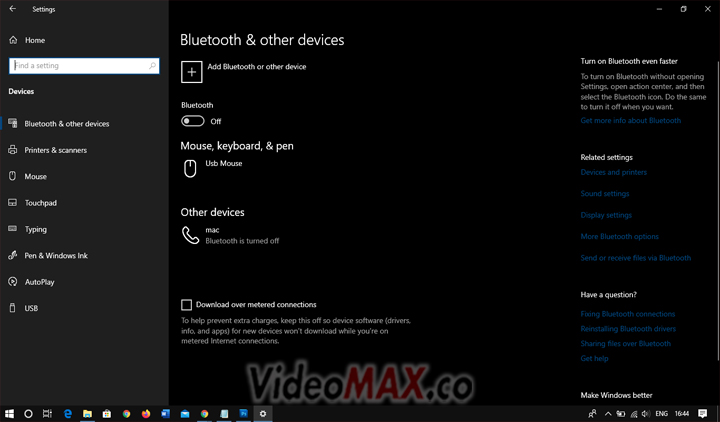720x422 pixels.
Task: Click the active Settings gear on the taskbar
Action: pyautogui.click(x=263, y=414)
